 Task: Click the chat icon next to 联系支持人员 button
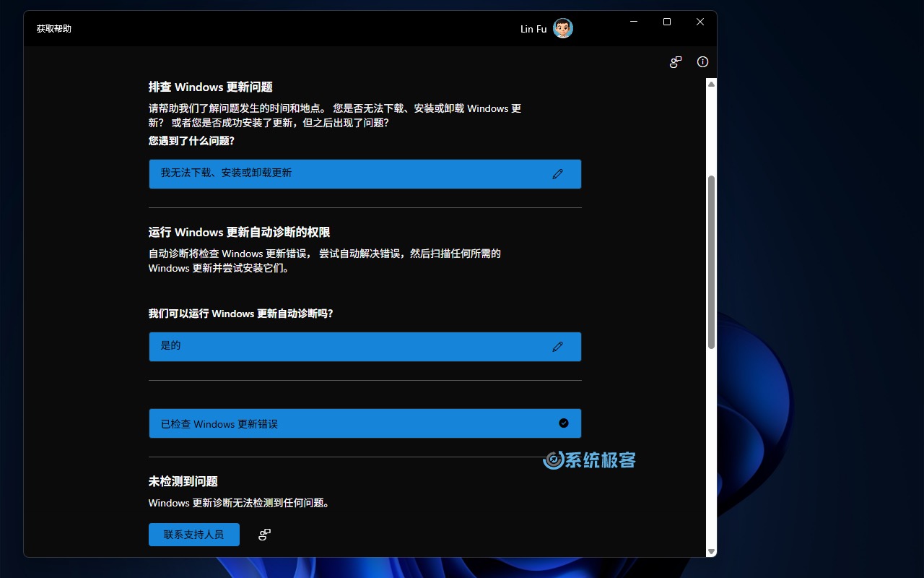[265, 535]
